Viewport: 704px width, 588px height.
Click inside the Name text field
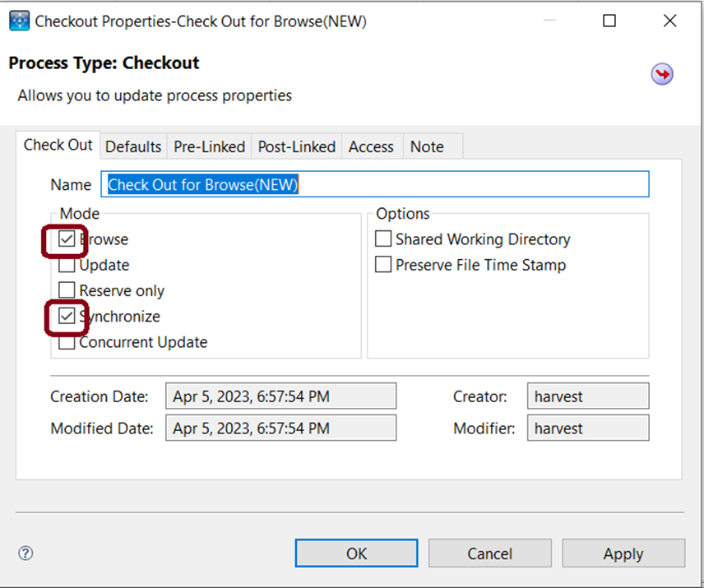[x=374, y=184]
